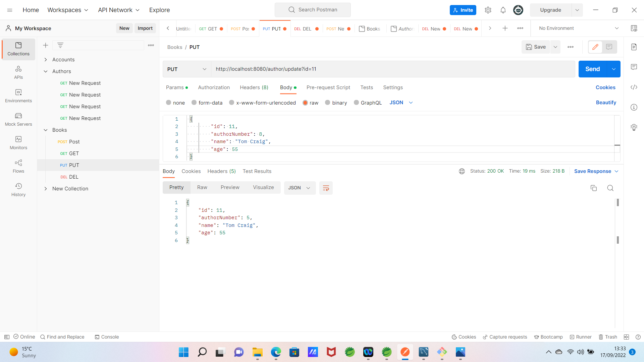Image resolution: width=644 pixels, height=362 pixels.
Task: Open the notifications bell icon
Action: [503, 10]
